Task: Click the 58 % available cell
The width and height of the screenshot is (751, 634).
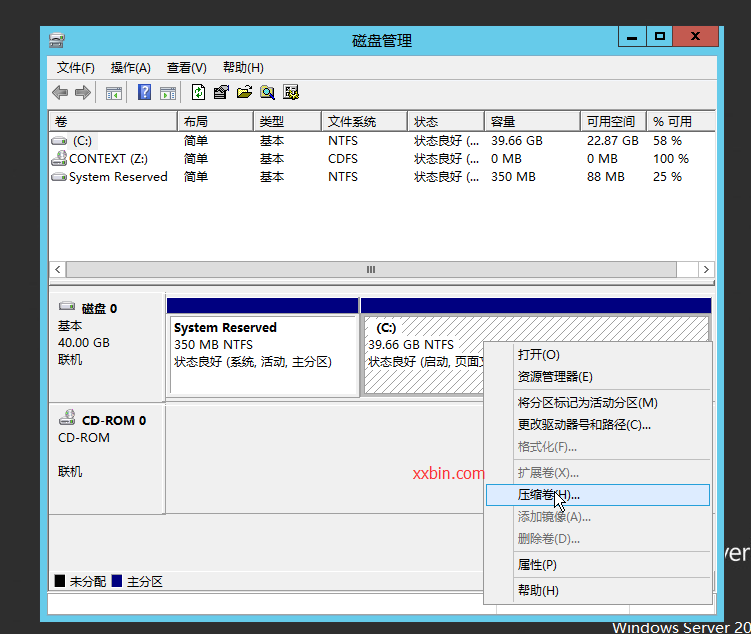Action: [667, 141]
